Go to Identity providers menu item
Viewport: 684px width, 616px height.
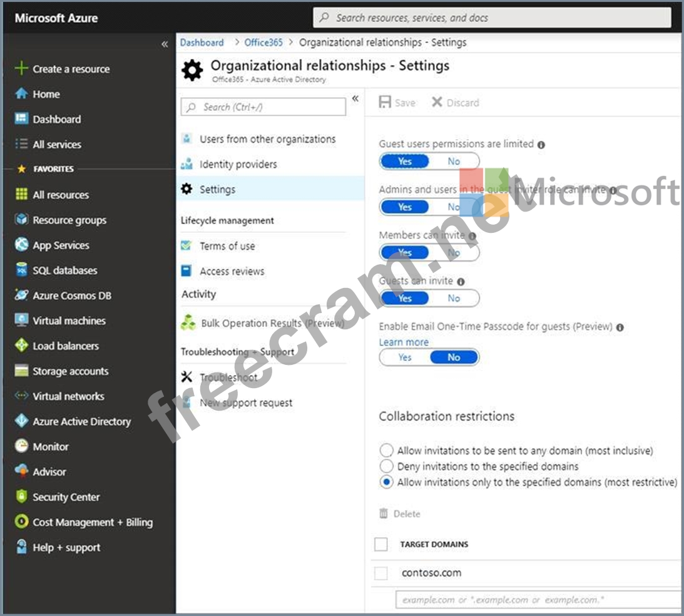pyautogui.click(x=238, y=164)
